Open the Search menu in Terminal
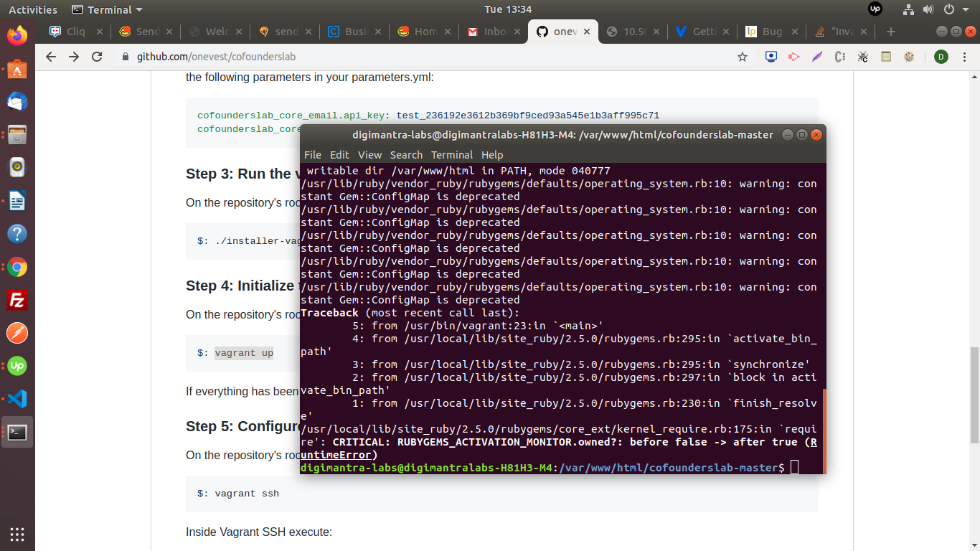 (406, 155)
